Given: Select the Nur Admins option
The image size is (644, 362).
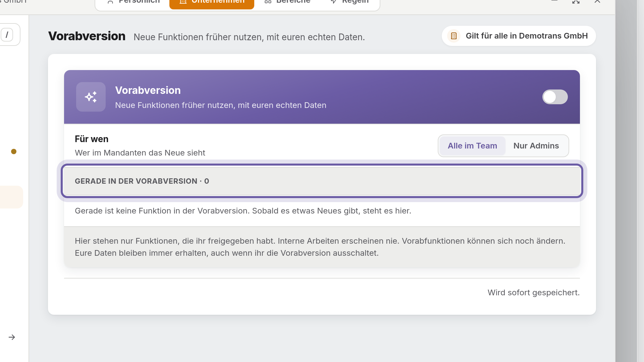Looking at the screenshot, I should (x=536, y=146).
